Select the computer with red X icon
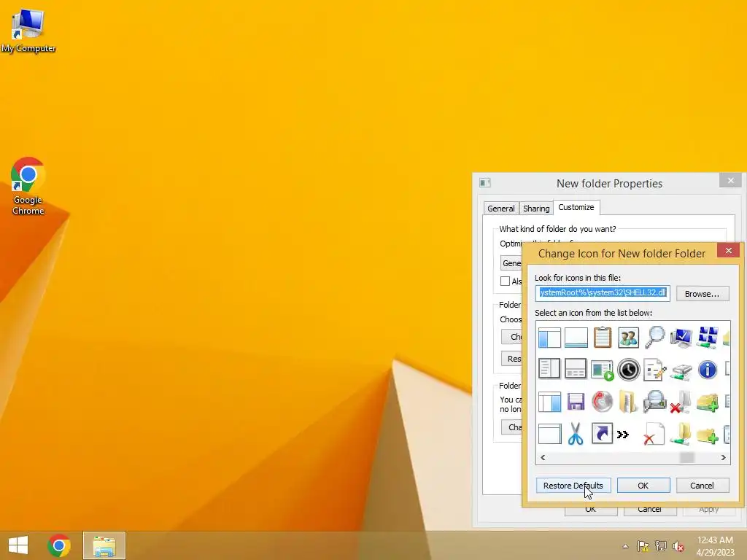 coord(681,402)
